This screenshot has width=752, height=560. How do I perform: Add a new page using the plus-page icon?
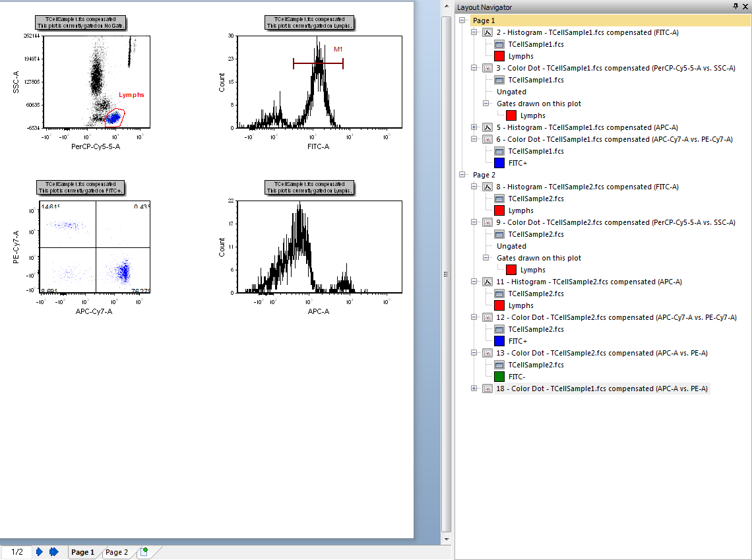(x=144, y=552)
